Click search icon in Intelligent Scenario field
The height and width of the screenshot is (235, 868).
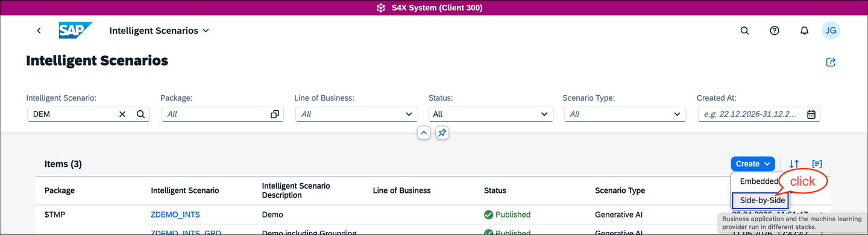pyautogui.click(x=140, y=114)
